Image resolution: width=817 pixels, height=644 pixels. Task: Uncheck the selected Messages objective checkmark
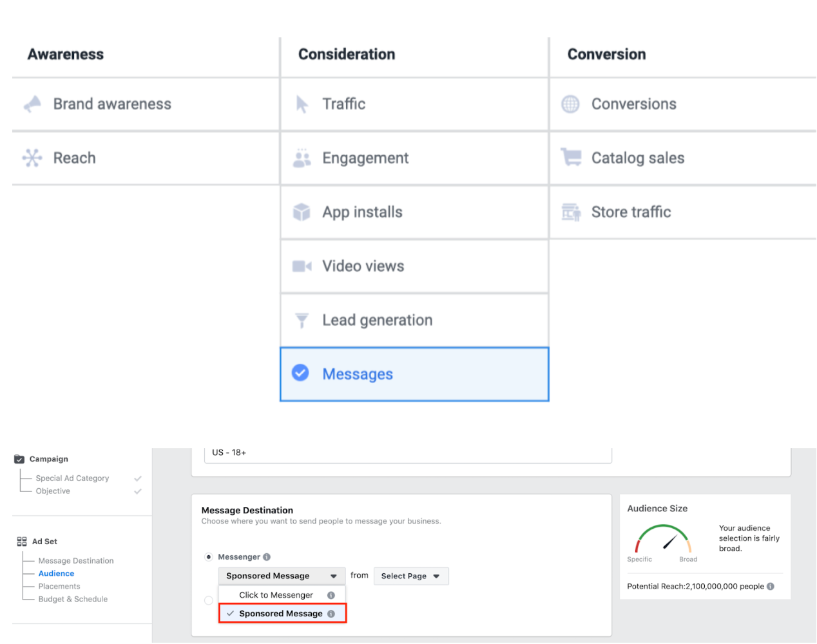pos(300,373)
